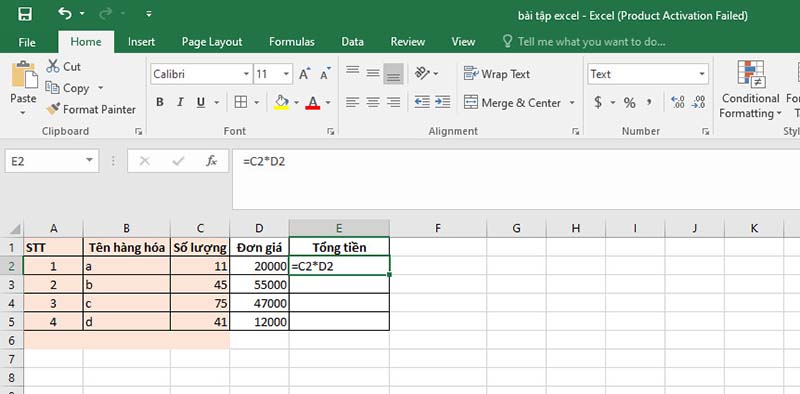The width and height of the screenshot is (800, 394).
Task: Cancel formula entry with X icon
Action: 144,161
